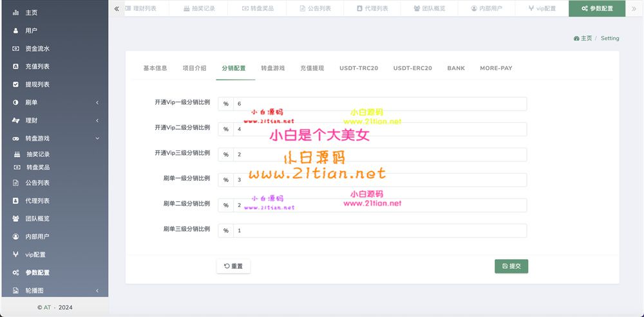The height and width of the screenshot is (317, 644).
Task: Click the 抽奖记录 icon in the sidebar submenu
Action: click(x=17, y=154)
